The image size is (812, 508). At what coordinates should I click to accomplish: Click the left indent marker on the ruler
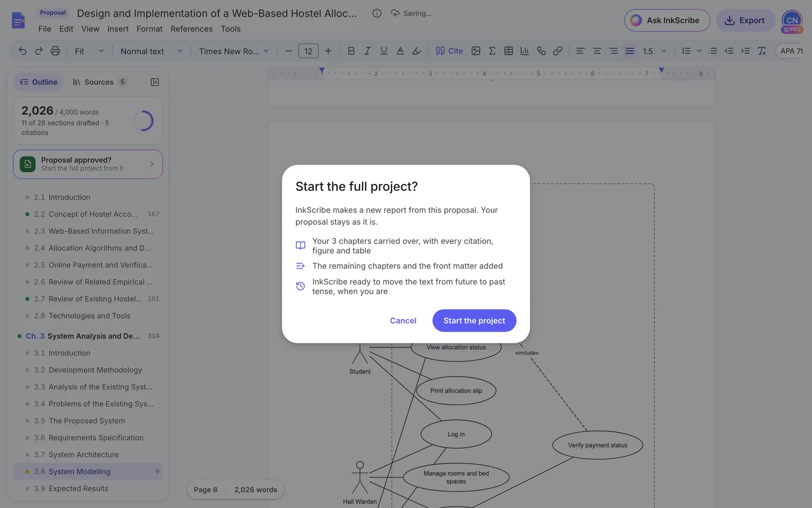(x=322, y=71)
